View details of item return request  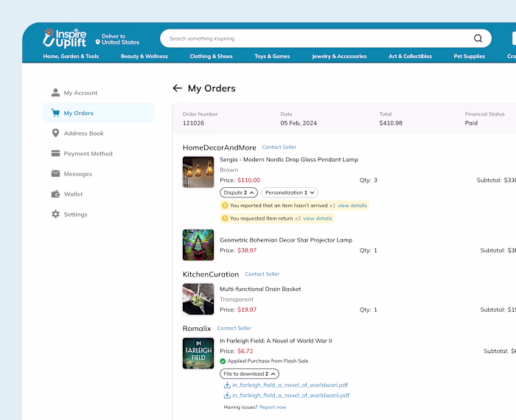click(318, 218)
